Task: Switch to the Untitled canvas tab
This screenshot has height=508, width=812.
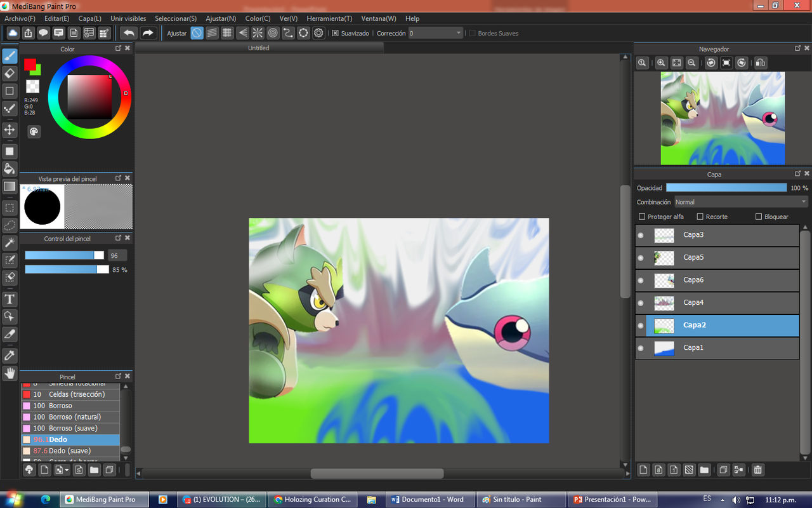Action: pyautogui.click(x=259, y=48)
